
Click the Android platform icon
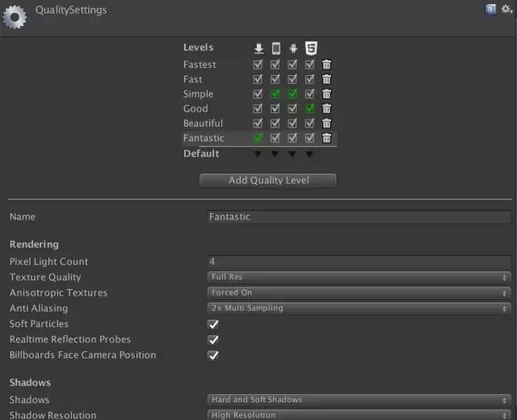click(292, 48)
